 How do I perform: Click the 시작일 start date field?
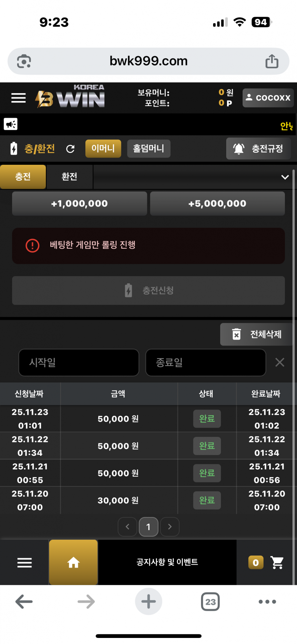coord(79,362)
